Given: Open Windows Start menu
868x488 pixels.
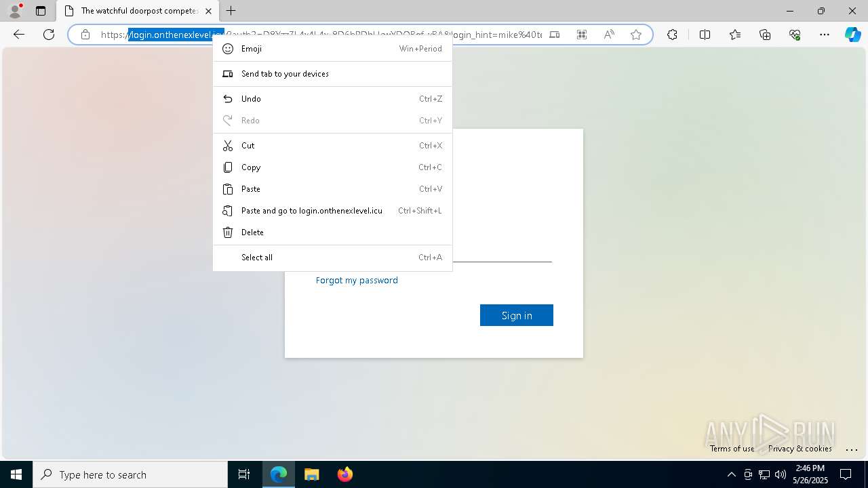Looking at the screenshot, I should [x=16, y=474].
